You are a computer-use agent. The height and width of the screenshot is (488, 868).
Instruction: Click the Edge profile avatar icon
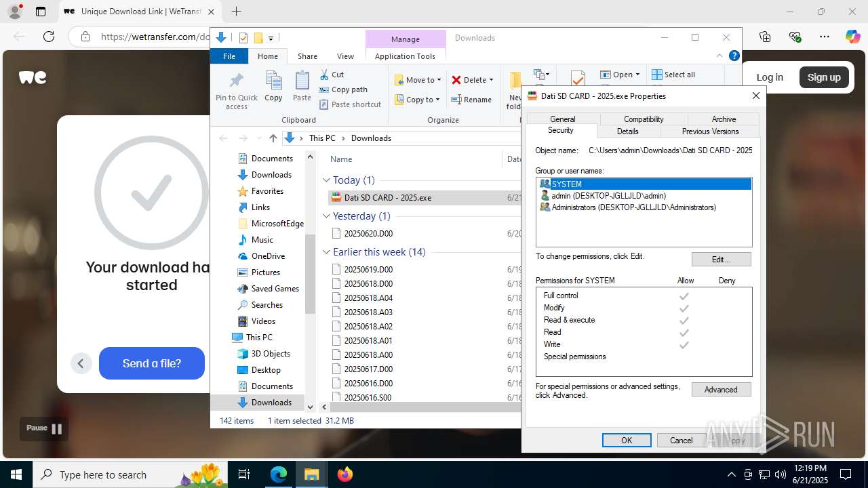(15, 12)
